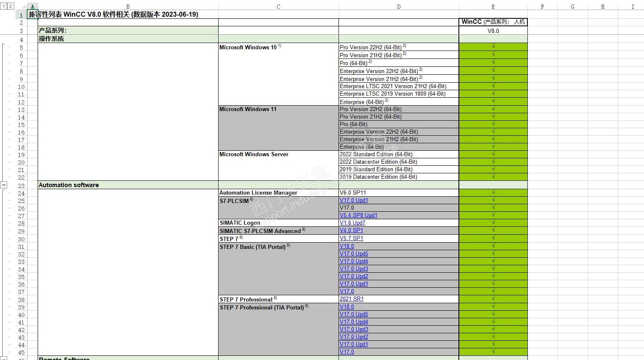Open the V17.0 link in row 37
644x360 pixels.
347,292
